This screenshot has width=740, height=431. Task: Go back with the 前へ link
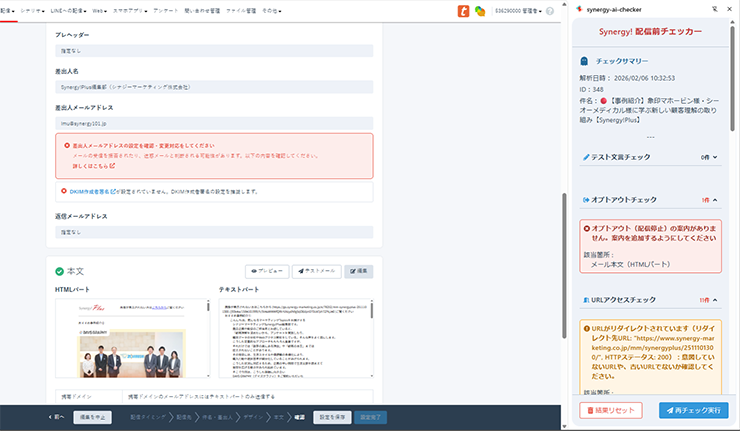pyautogui.click(x=56, y=417)
